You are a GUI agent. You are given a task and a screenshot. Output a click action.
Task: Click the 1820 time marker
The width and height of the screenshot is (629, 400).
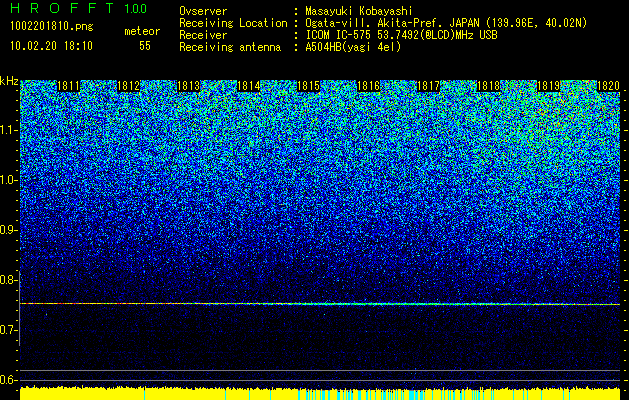pyautogui.click(x=608, y=86)
